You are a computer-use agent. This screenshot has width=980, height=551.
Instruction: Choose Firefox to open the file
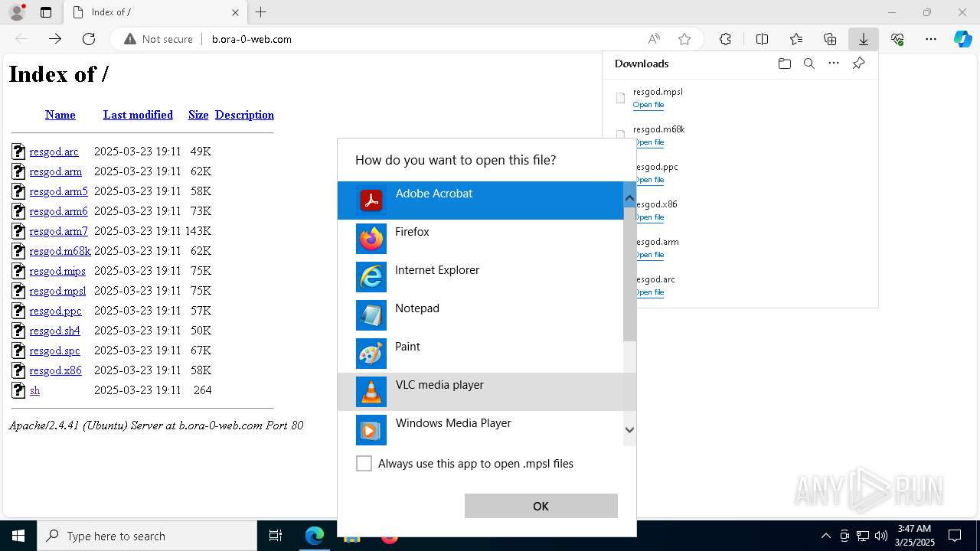click(x=481, y=239)
